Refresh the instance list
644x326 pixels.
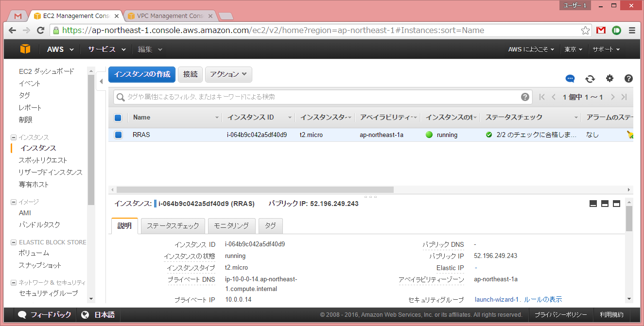[590, 79]
